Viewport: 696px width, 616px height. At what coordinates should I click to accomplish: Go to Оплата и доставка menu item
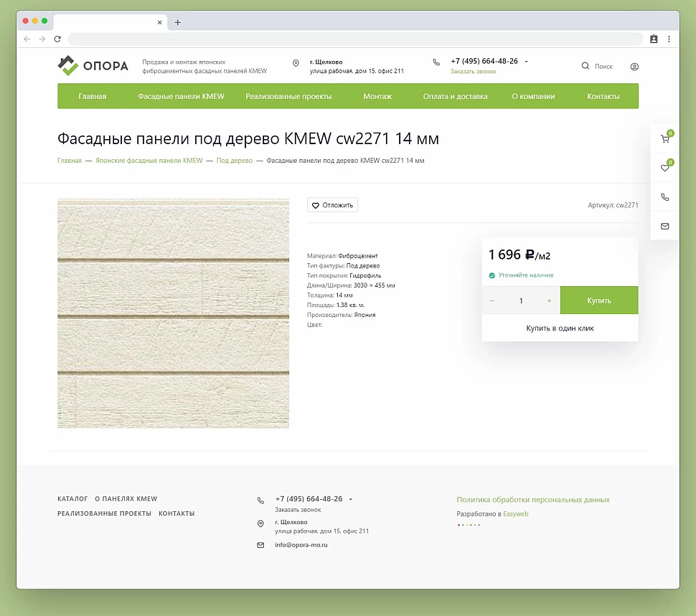(455, 96)
